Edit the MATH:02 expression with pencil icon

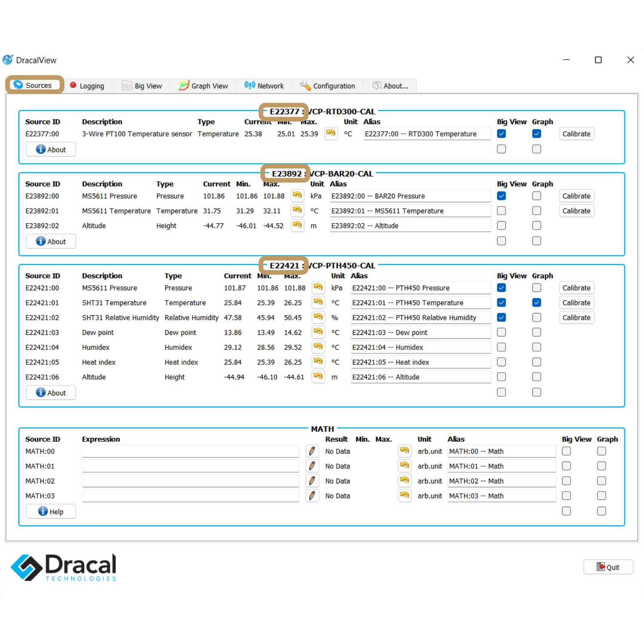pos(312,481)
